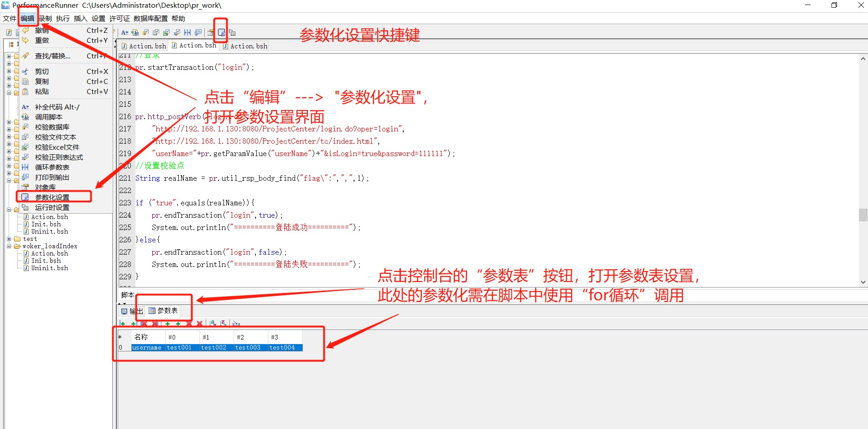Collapse the woker_loadIndex folder

click(x=9, y=246)
